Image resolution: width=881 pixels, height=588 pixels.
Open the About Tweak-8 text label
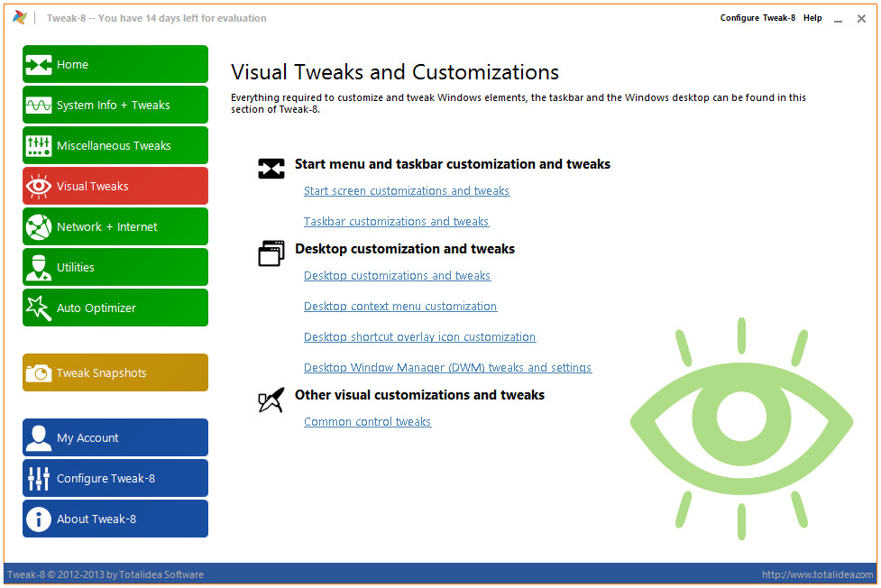tap(96, 519)
